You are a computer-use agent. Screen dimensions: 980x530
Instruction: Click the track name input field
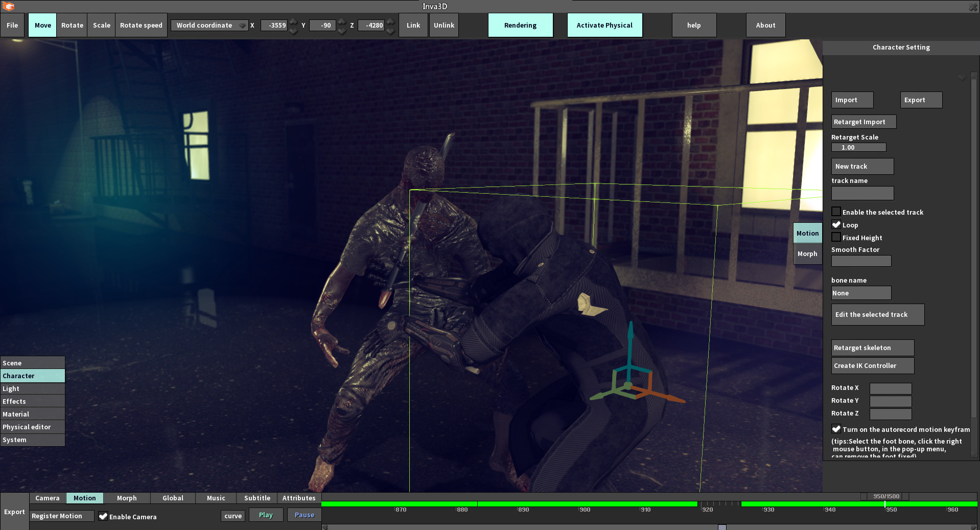(x=862, y=193)
